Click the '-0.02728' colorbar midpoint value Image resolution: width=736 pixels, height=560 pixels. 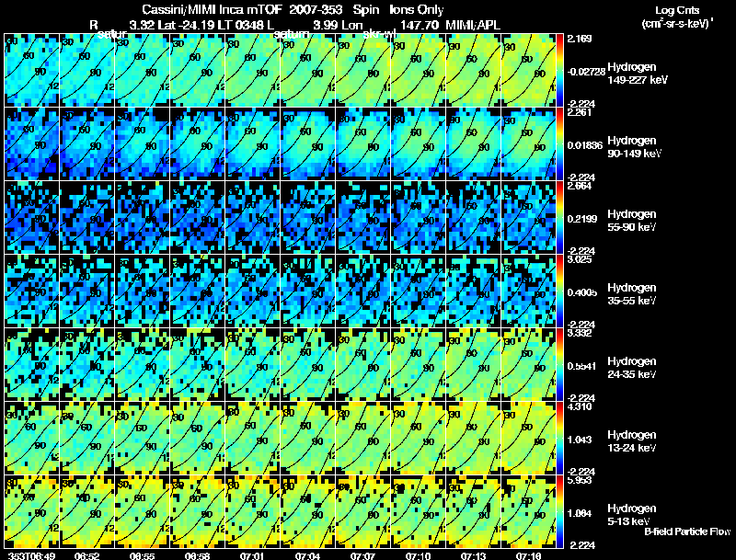point(586,72)
